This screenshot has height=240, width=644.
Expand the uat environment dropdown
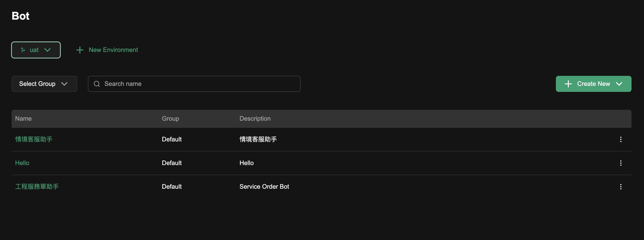click(x=47, y=50)
